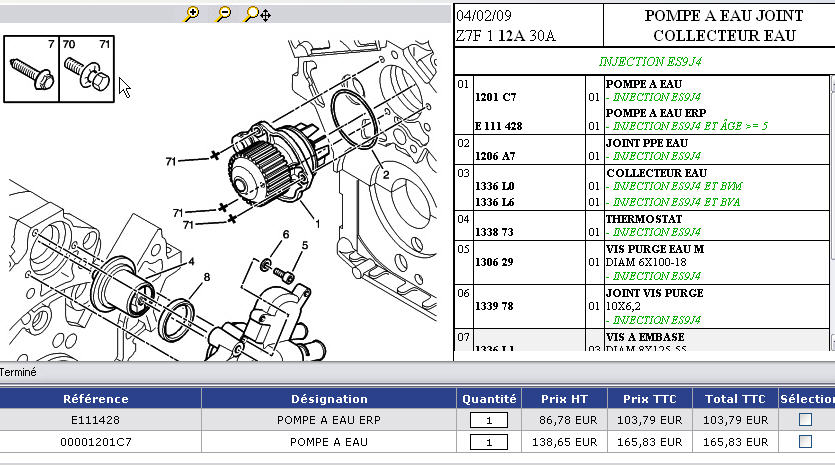The width and height of the screenshot is (835, 466).
Task: Click the Référence column header
Action: (96, 399)
